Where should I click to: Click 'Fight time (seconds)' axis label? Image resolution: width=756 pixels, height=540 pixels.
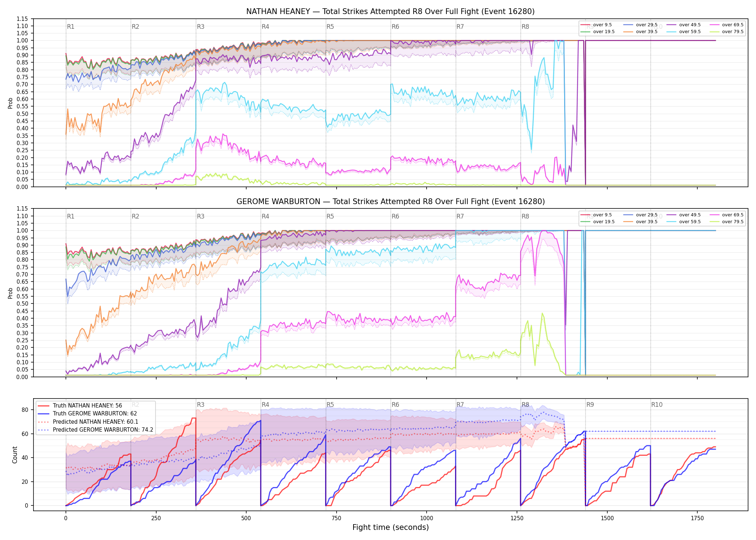[x=390, y=527]
